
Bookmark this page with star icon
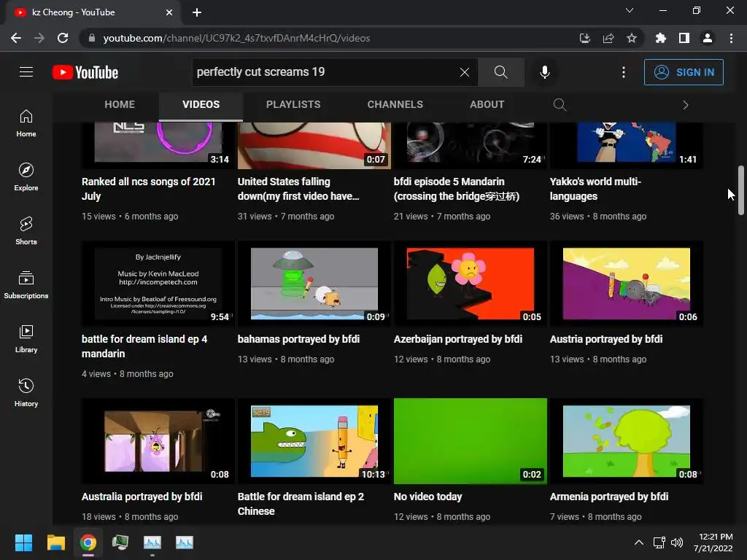click(632, 38)
